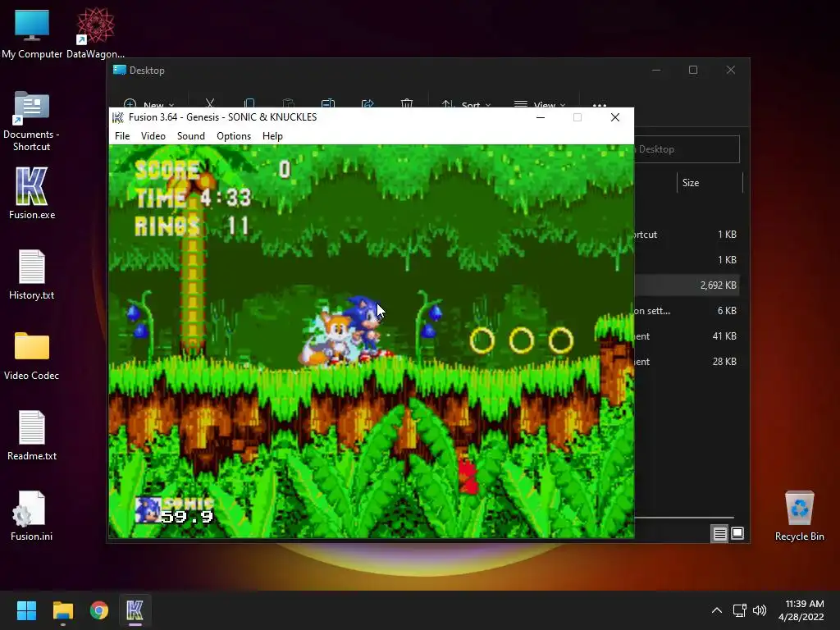Viewport: 840px width, 630px height.
Task: Open the View dropdown in Desktop Explorer
Action: (x=540, y=103)
